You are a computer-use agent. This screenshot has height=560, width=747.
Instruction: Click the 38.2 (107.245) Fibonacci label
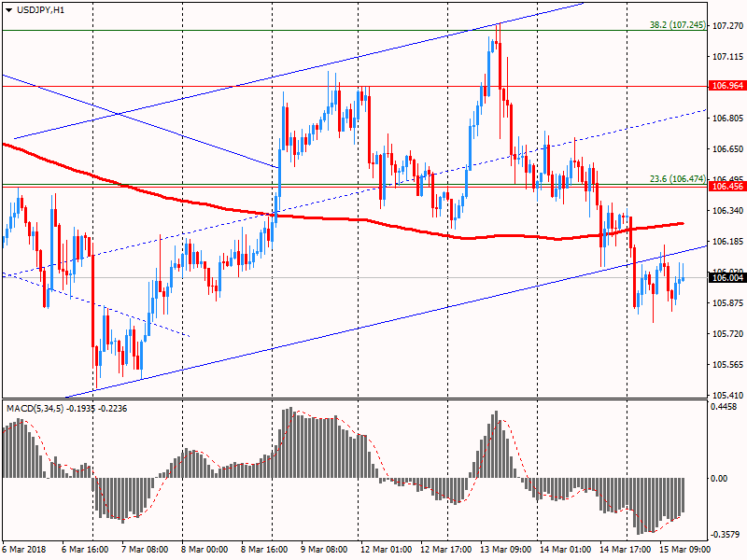tap(678, 25)
